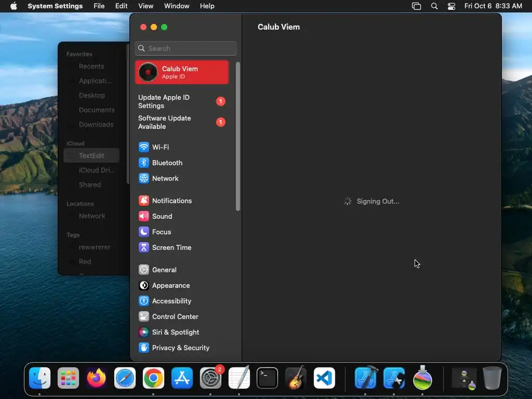Open Launchpad from the Dock

tap(68, 378)
